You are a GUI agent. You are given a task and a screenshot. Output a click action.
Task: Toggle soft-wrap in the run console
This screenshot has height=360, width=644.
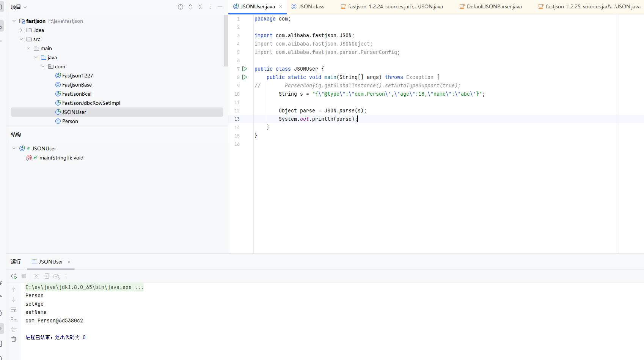tap(14, 309)
